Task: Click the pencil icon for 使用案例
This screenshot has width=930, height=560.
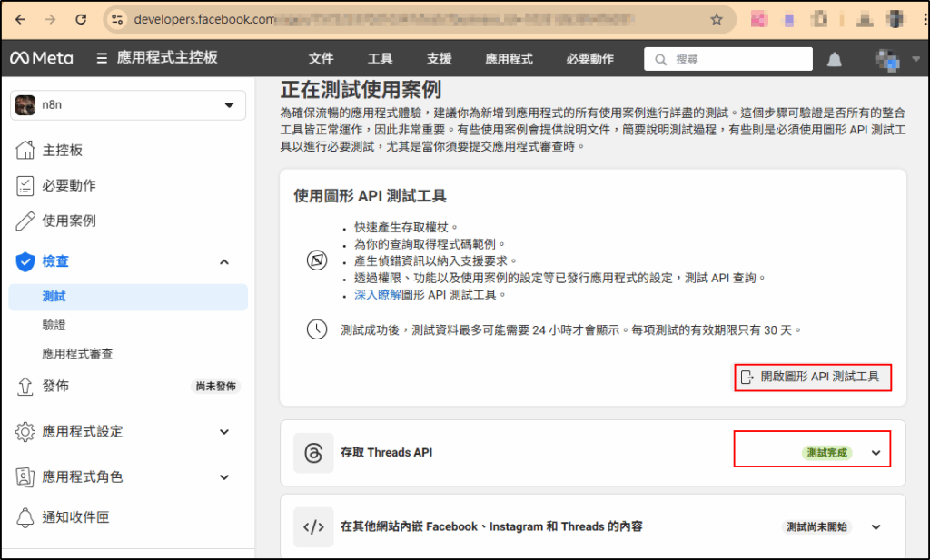Action: (x=25, y=221)
